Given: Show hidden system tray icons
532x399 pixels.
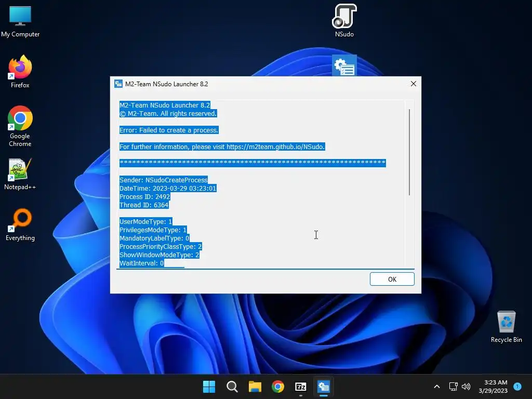Looking at the screenshot, I should tap(437, 387).
